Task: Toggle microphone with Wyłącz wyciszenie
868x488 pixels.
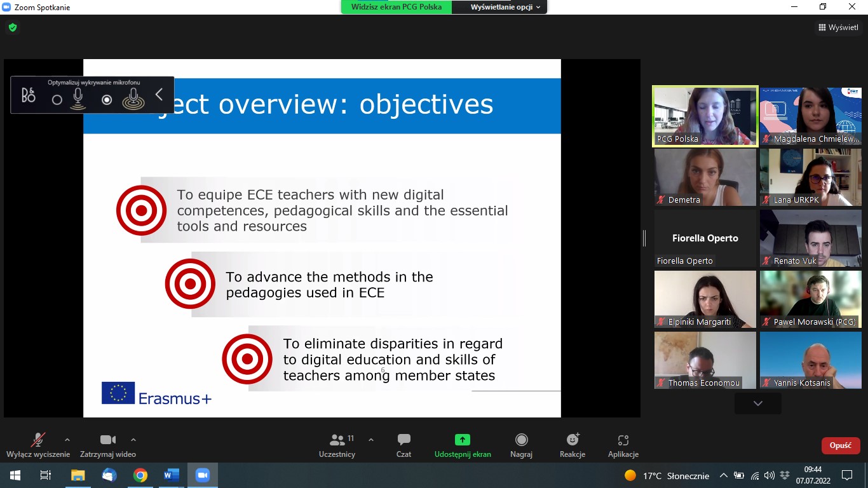Action: point(37,445)
